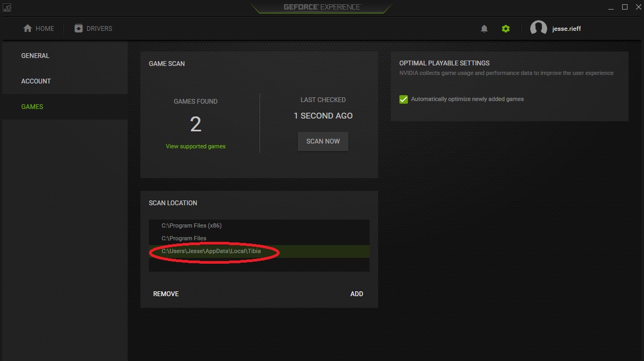
Task: Click the user avatar for jesse.rieff
Action: 538,29
